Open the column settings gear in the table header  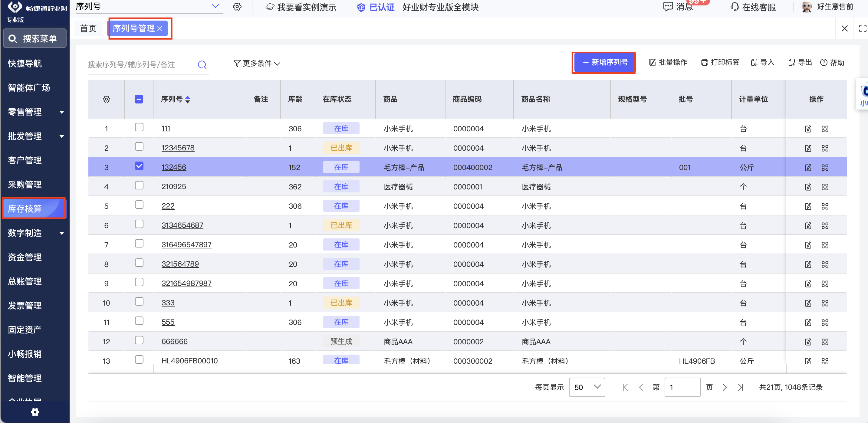[107, 99]
